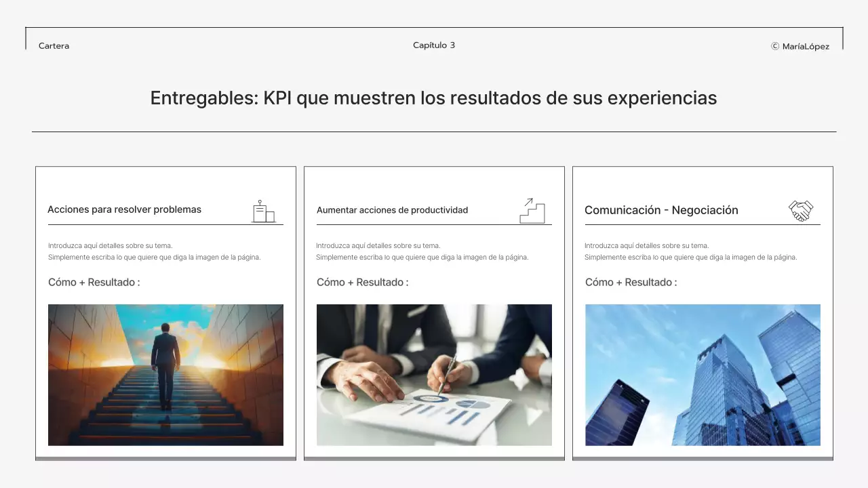This screenshot has height=488, width=868.
Task: Click the first card's body text paragraph
Action: [x=153, y=251]
